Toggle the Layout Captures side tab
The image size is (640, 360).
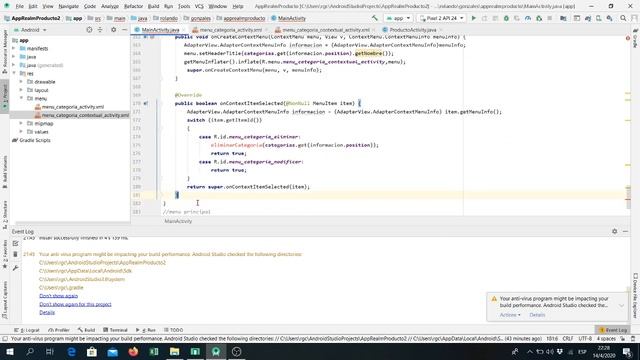click(5, 300)
